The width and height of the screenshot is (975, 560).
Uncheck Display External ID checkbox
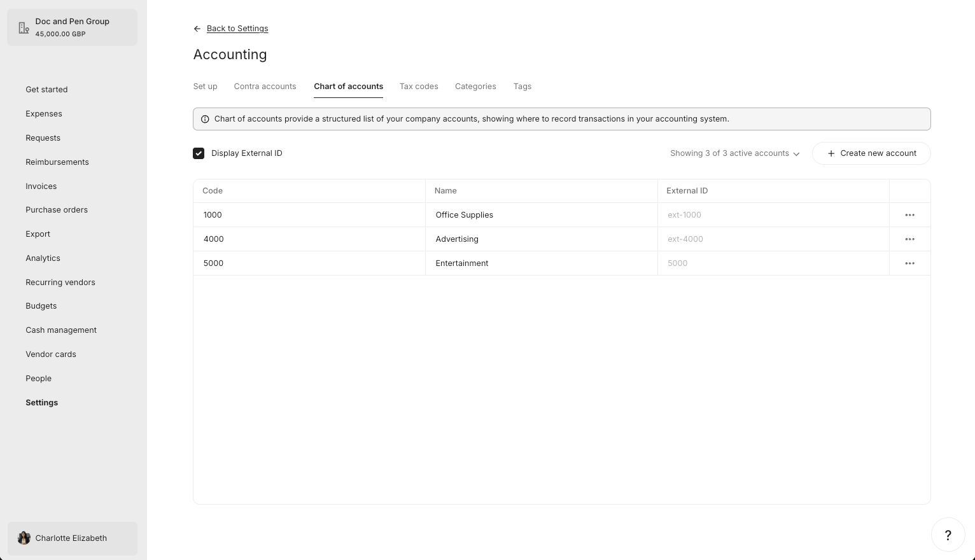coord(199,153)
